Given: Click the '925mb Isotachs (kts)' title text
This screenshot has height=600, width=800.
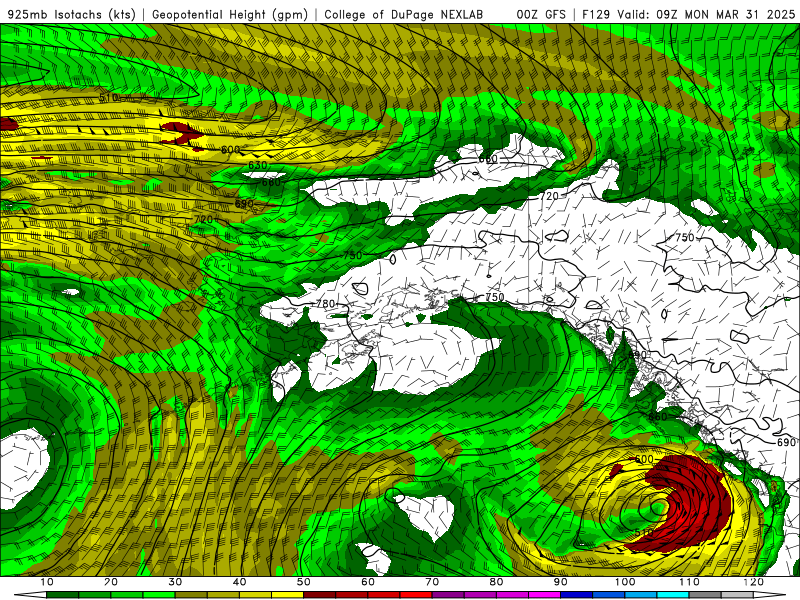Looking at the screenshot, I should [72, 15].
